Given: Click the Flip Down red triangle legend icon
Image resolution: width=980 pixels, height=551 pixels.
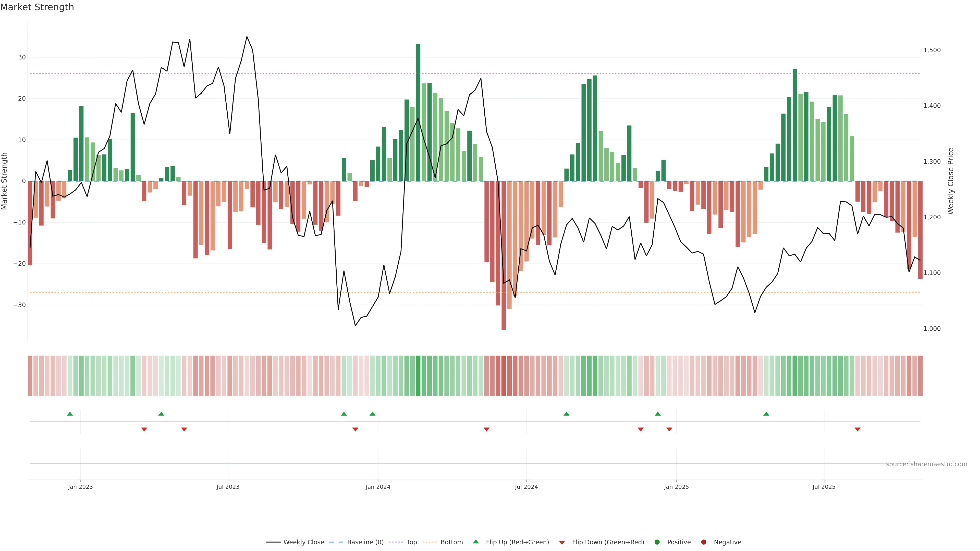Looking at the screenshot, I should click(x=562, y=543).
